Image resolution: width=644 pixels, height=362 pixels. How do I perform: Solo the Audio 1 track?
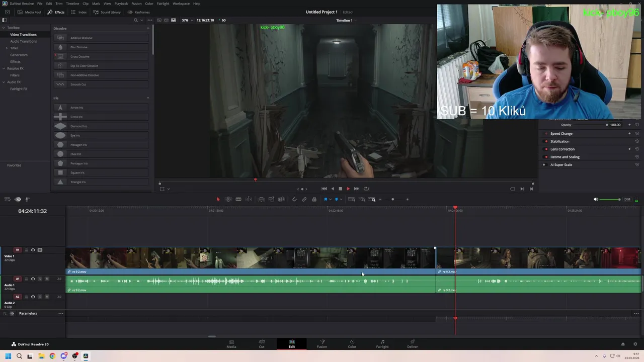tap(40, 279)
